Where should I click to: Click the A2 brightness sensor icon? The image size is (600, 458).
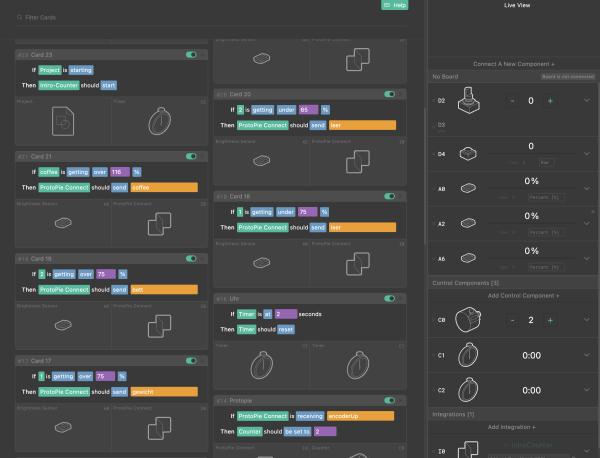coord(468,223)
